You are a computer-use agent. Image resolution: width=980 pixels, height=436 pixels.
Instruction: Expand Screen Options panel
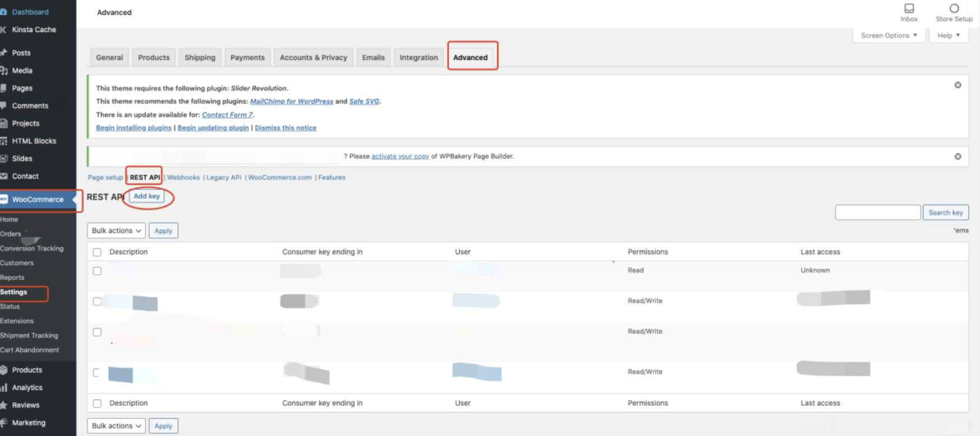[889, 35]
